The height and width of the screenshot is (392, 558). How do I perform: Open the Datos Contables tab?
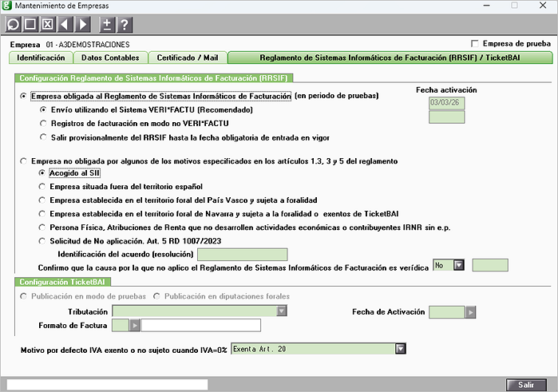pyautogui.click(x=110, y=57)
